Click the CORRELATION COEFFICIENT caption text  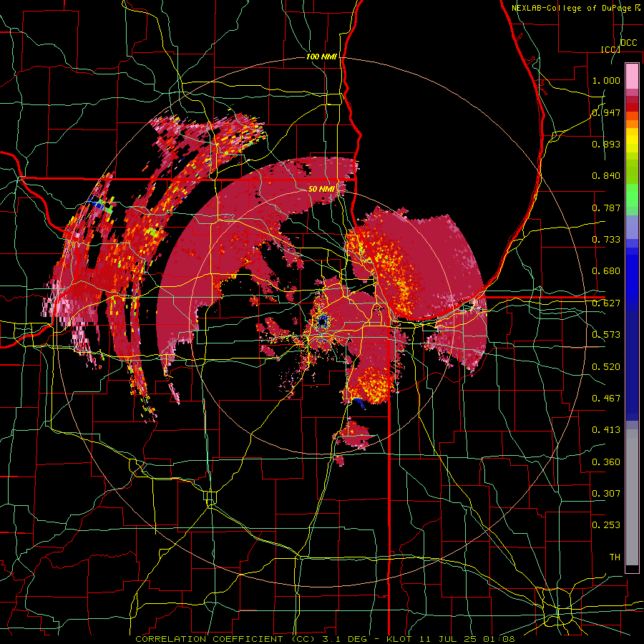(x=225, y=639)
